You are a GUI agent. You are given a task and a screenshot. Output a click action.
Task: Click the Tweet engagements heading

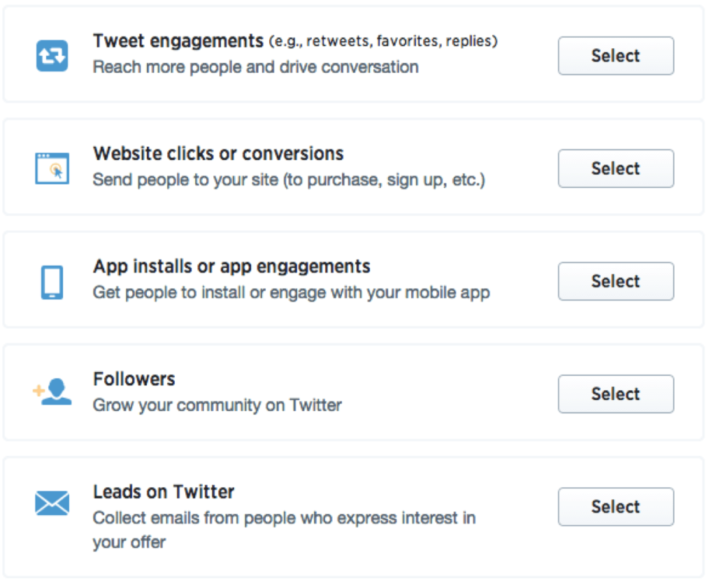(x=178, y=41)
